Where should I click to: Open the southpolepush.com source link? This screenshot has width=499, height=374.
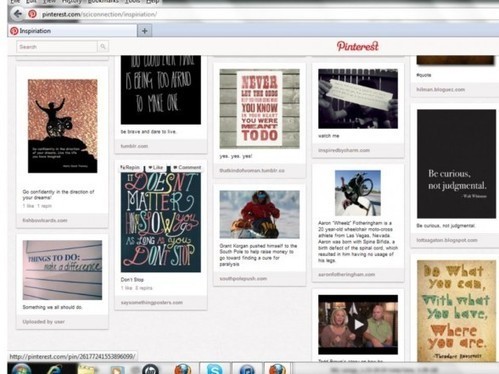[243, 278]
